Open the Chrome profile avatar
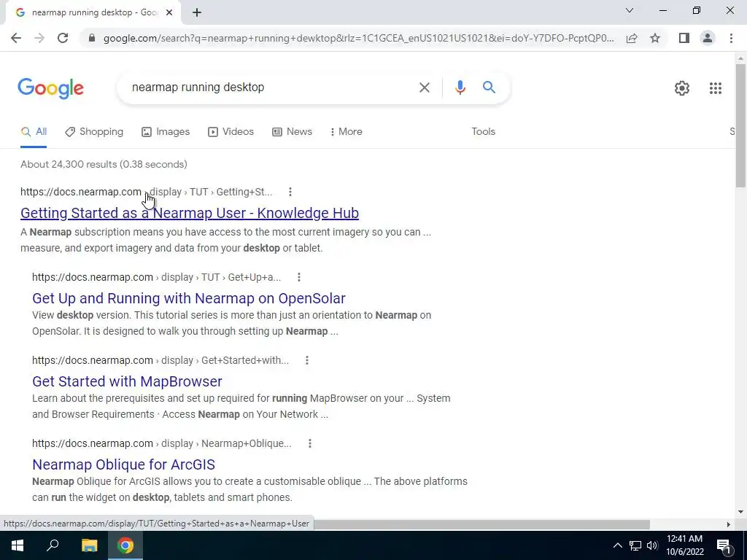The width and height of the screenshot is (747, 560). (x=708, y=38)
